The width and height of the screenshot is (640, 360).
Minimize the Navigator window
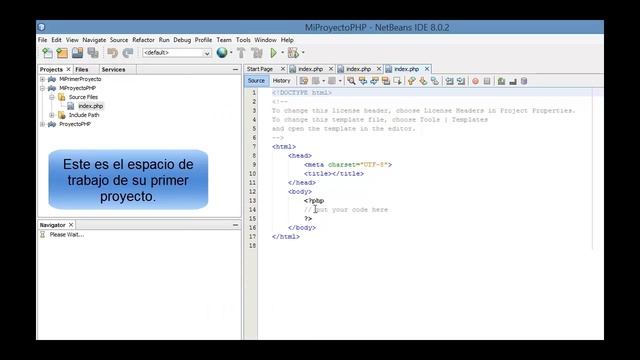pyautogui.click(x=235, y=225)
